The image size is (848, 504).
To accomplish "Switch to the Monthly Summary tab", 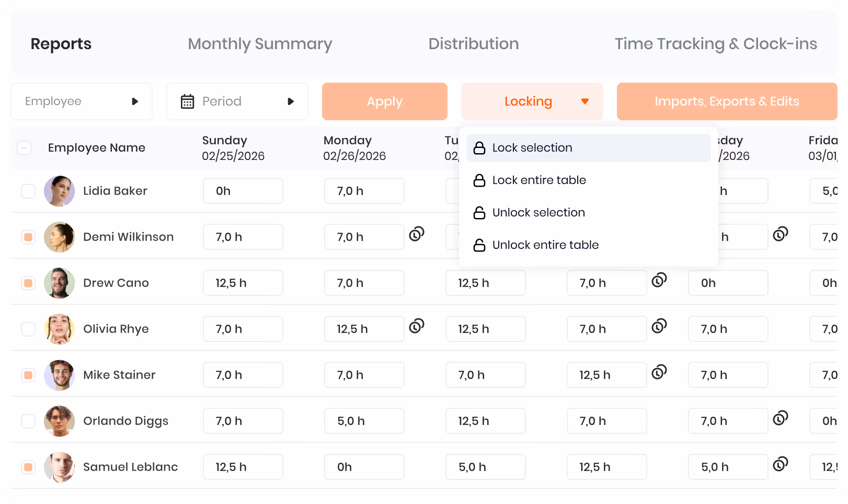I will [x=260, y=44].
